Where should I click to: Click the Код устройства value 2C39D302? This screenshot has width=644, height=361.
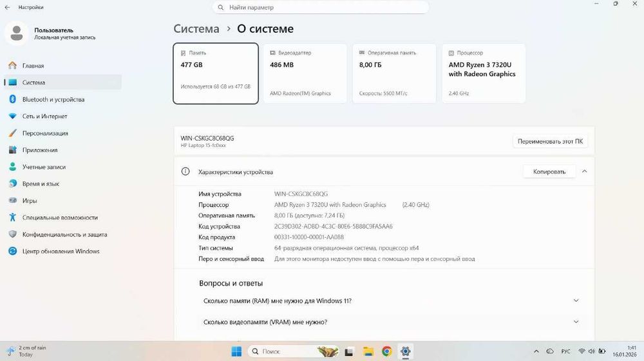click(333, 226)
